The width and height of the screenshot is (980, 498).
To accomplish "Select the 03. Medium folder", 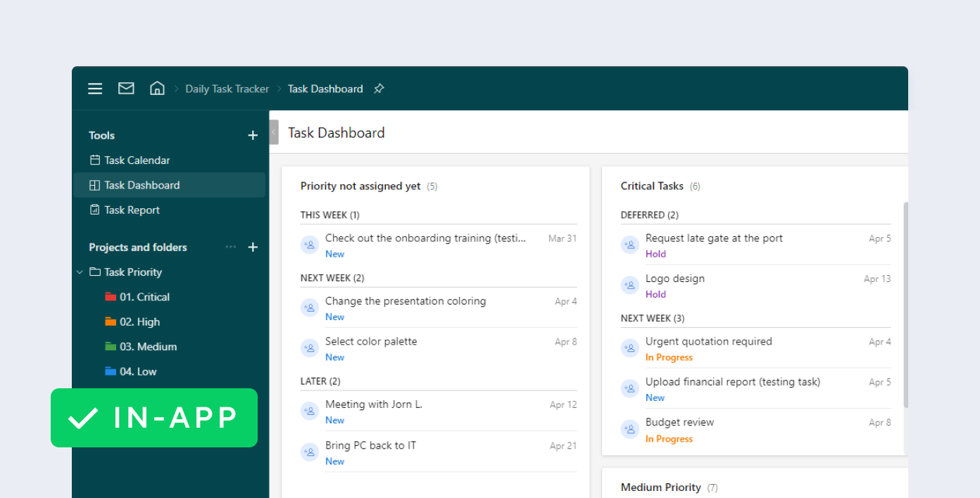I will [x=148, y=347].
